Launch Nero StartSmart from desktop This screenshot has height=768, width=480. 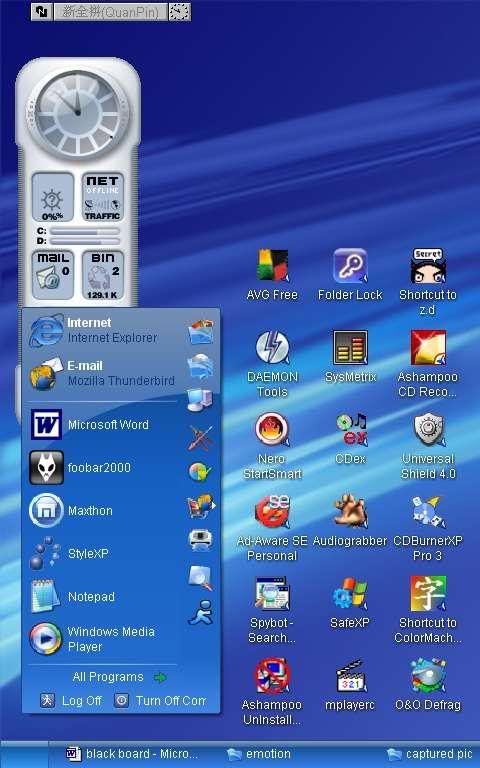point(272,446)
